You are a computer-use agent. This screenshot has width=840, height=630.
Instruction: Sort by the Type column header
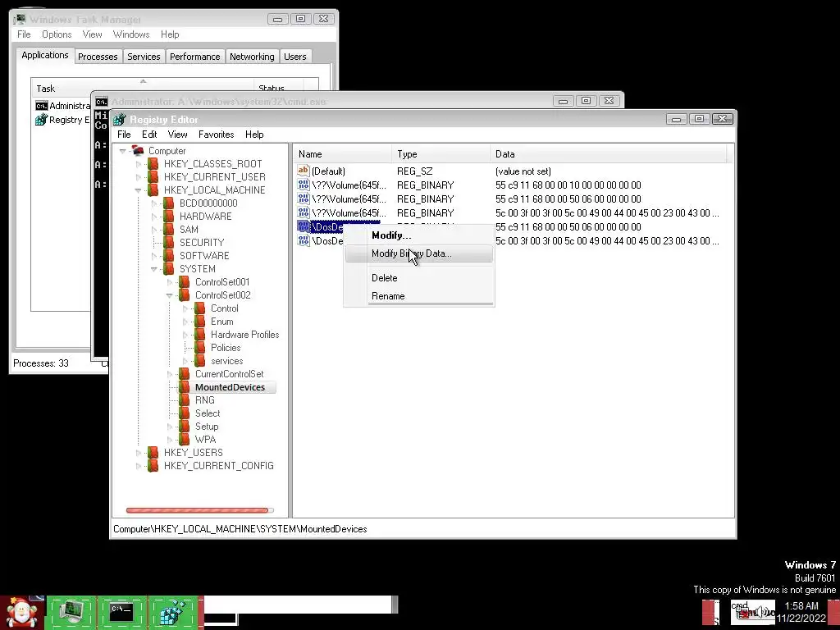click(441, 153)
